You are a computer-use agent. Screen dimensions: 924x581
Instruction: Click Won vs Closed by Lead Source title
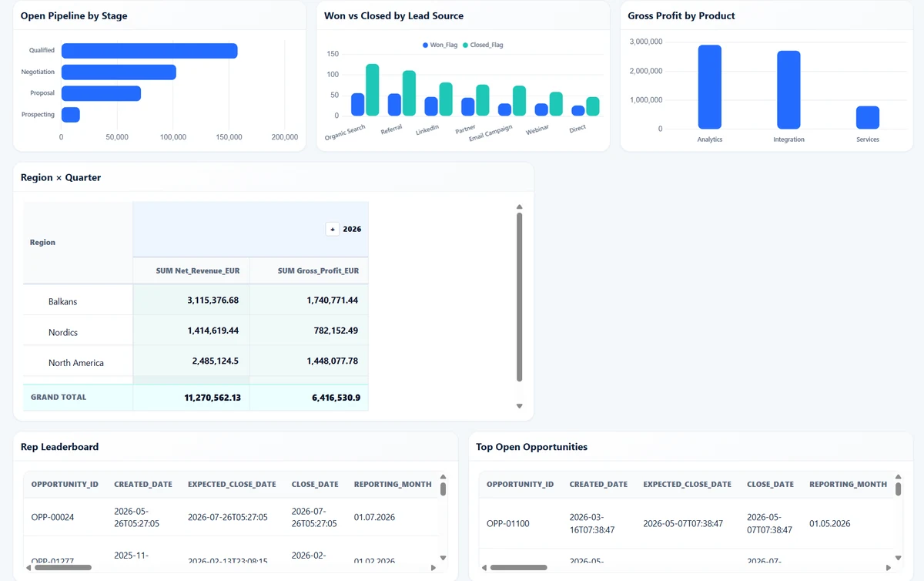pyautogui.click(x=393, y=15)
